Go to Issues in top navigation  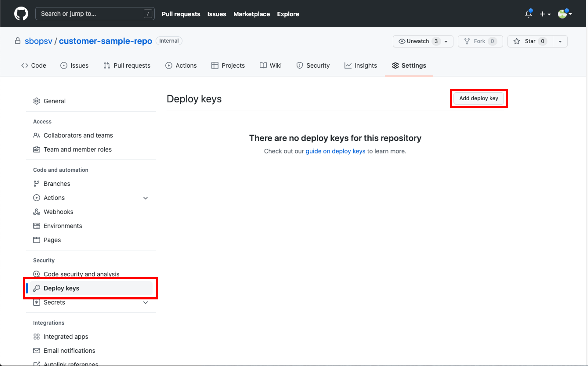click(x=217, y=14)
